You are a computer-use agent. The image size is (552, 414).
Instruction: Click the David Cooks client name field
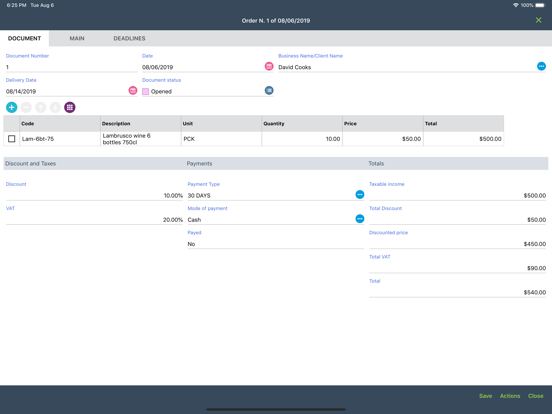[407, 67]
